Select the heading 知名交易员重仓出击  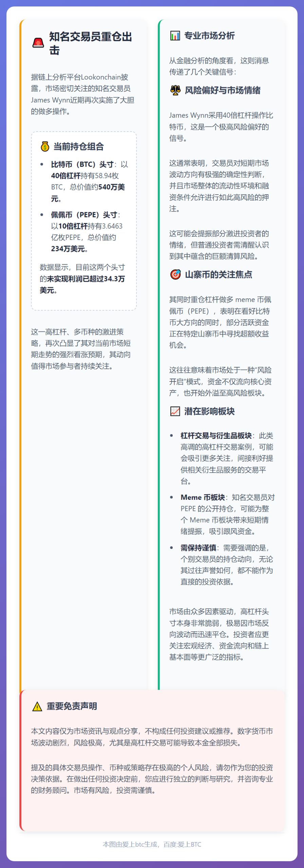pos(91,43)
